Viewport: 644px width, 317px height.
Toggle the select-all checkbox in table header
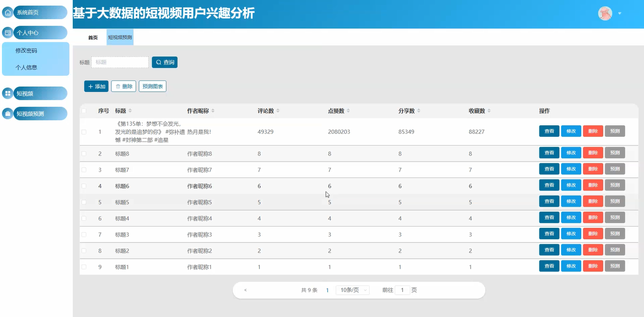[84, 111]
